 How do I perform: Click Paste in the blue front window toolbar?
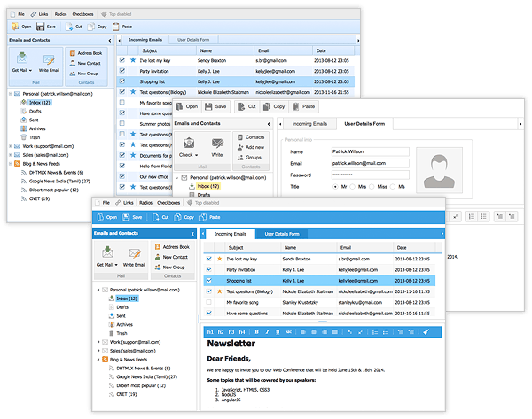[210, 217]
